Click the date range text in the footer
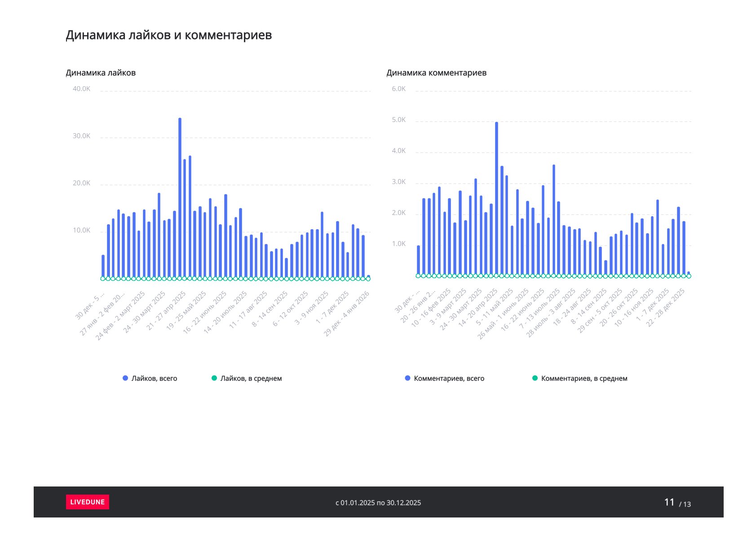756x535 pixels. pos(378,503)
